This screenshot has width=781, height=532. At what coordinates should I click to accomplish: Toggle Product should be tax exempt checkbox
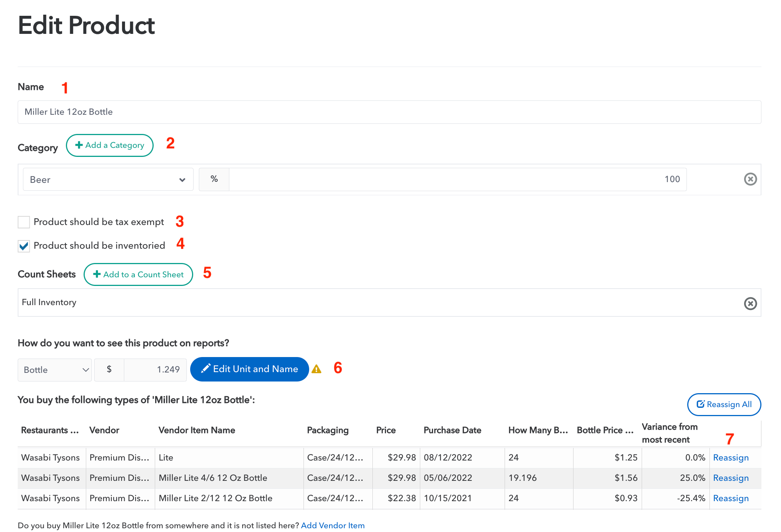[24, 222]
